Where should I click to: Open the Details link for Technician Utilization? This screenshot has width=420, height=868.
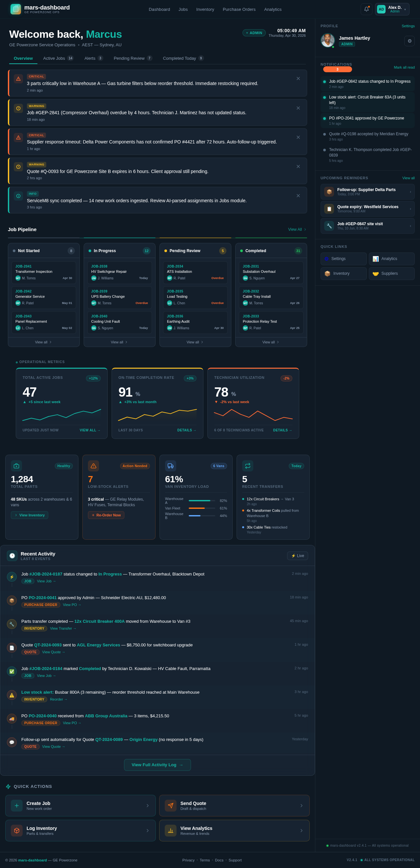[283, 430]
